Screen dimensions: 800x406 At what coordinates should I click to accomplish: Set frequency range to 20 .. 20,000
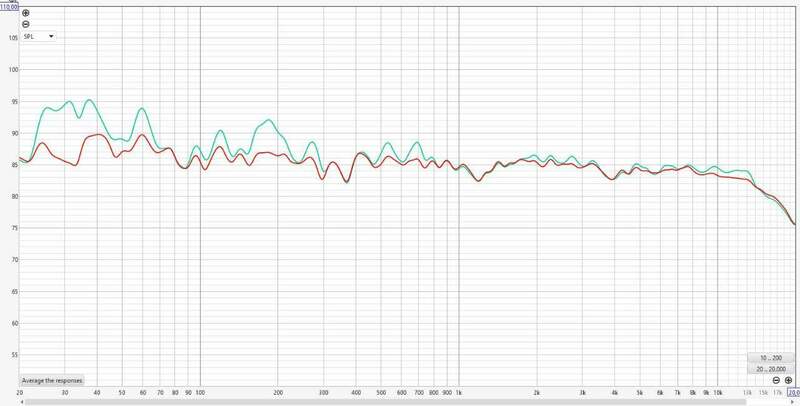[x=770, y=369]
